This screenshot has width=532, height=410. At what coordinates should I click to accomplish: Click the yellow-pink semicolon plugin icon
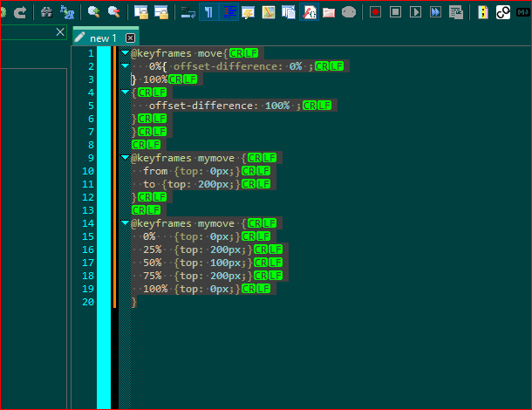click(483, 12)
